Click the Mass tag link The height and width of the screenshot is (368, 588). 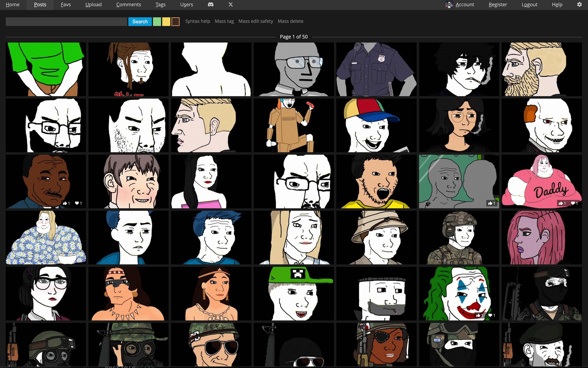tap(224, 21)
